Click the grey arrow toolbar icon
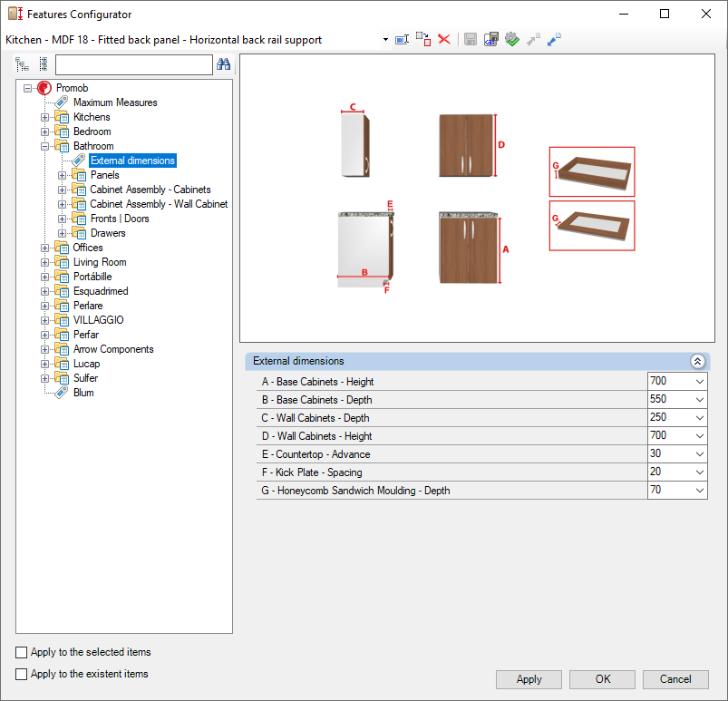728x701 pixels. (x=533, y=40)
